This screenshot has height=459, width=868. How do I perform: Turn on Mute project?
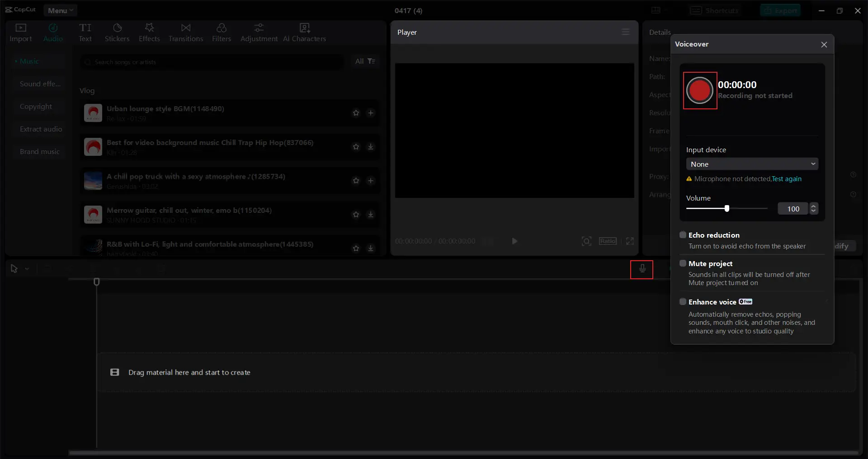tap(682, 263)
